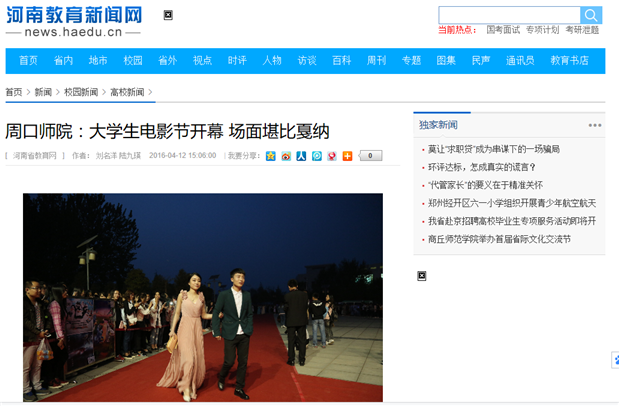Click the blue search magnifier button
The height and width of the screenshot is (406, 619).
point(591,15)
